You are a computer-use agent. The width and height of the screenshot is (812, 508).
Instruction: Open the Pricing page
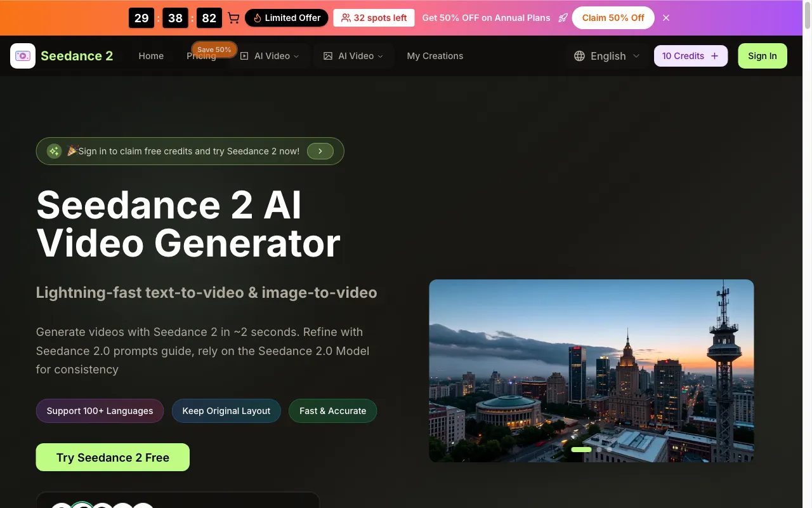tap(201, 56)
